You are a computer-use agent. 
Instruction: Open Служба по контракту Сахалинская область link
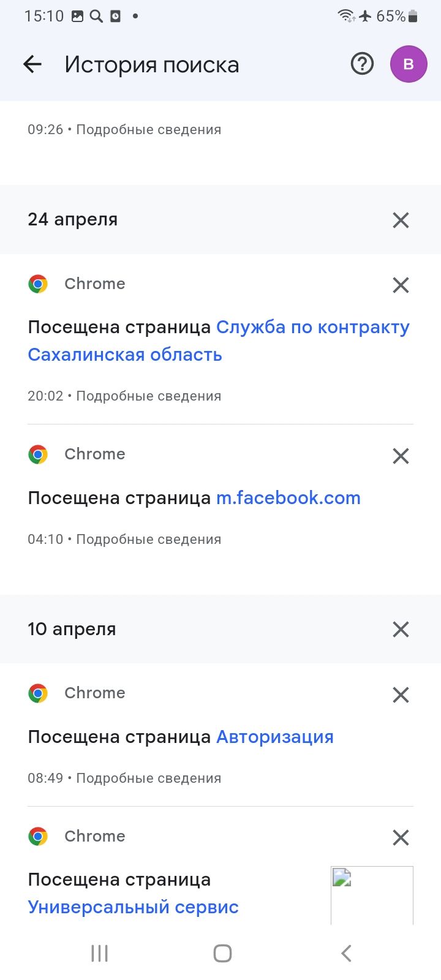click(x=312, y=328)
